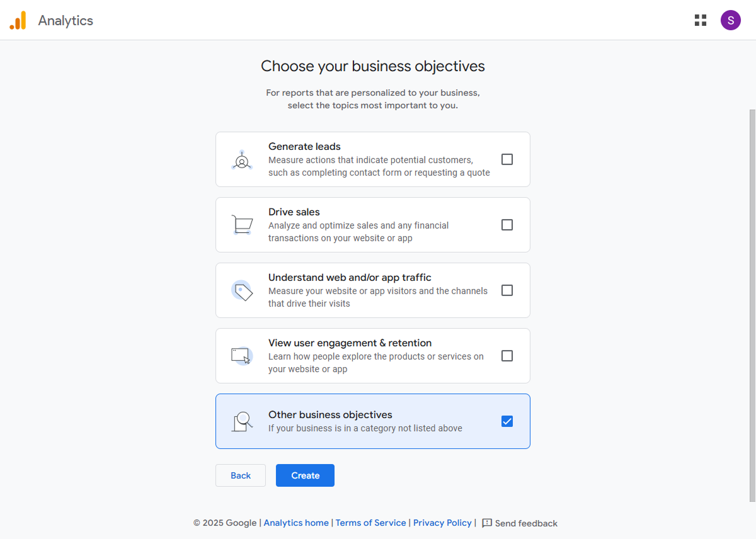Enable Understand web and/or app traffic
The height and width of the screenshot is (539, 756).
(507, 290)
